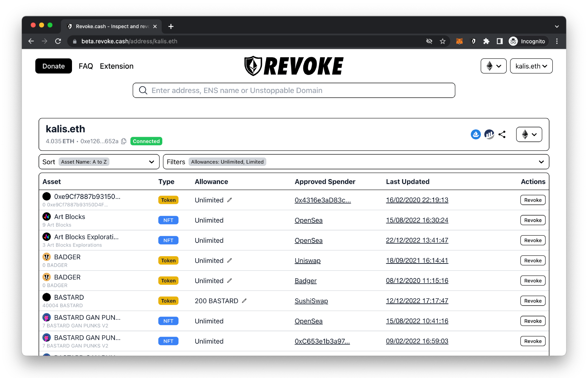
Task: Open Revoke shield browser extension icon
Action: [473, 41]
